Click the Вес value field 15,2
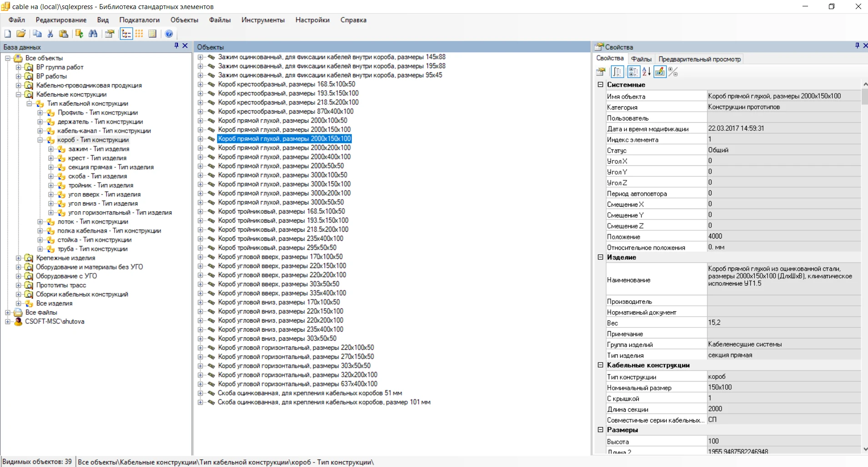This screenshot has height=467, width=868. pos(783,323)
